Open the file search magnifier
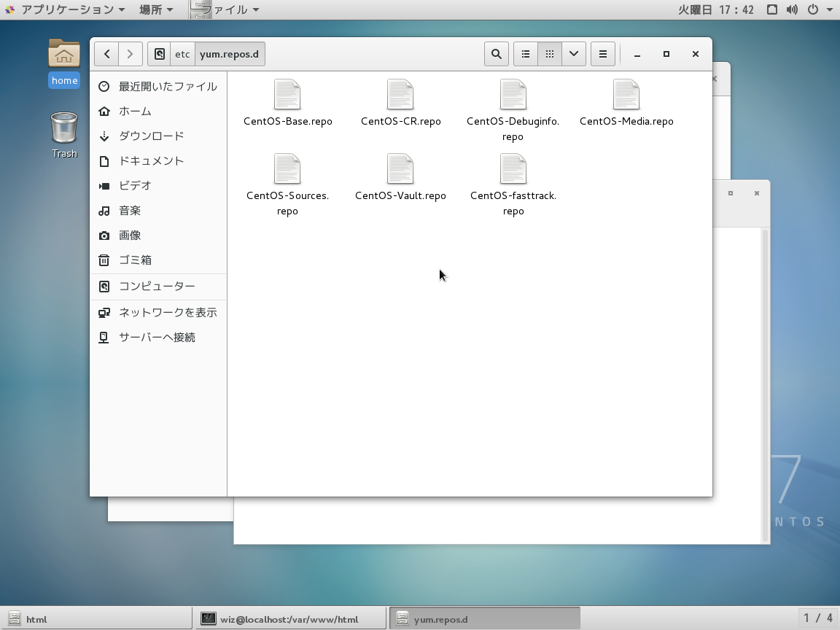The image size is (840, 630). [497, 54]
